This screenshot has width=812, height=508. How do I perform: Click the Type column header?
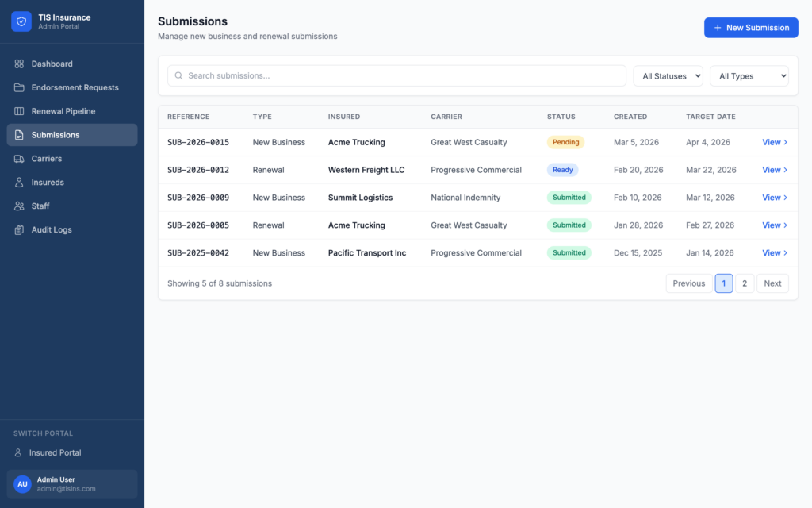tap(262, 117)
